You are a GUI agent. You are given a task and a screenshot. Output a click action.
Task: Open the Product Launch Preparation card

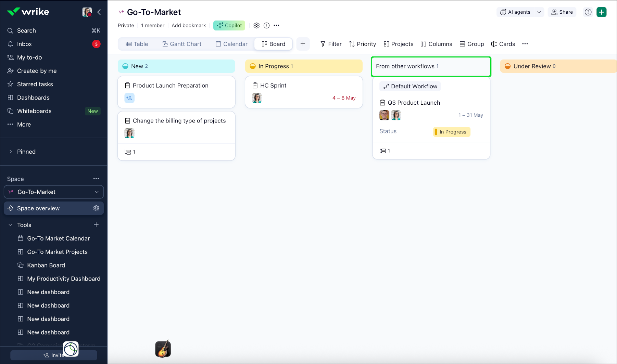176,92
